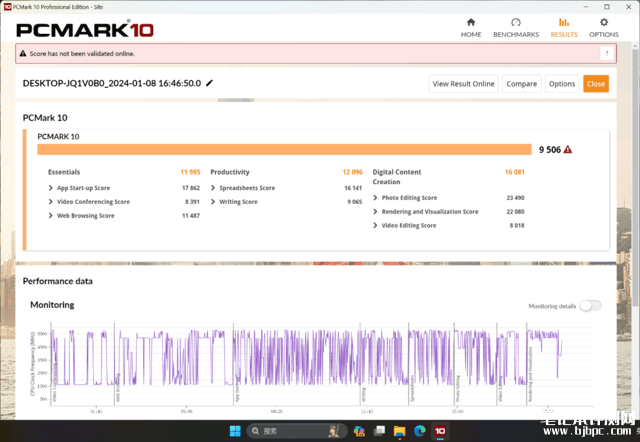Click the result name DESKTOP-JQ1V0B0 title
The height and width of the screenshot is (442, 640).
(x=112, y=83)
